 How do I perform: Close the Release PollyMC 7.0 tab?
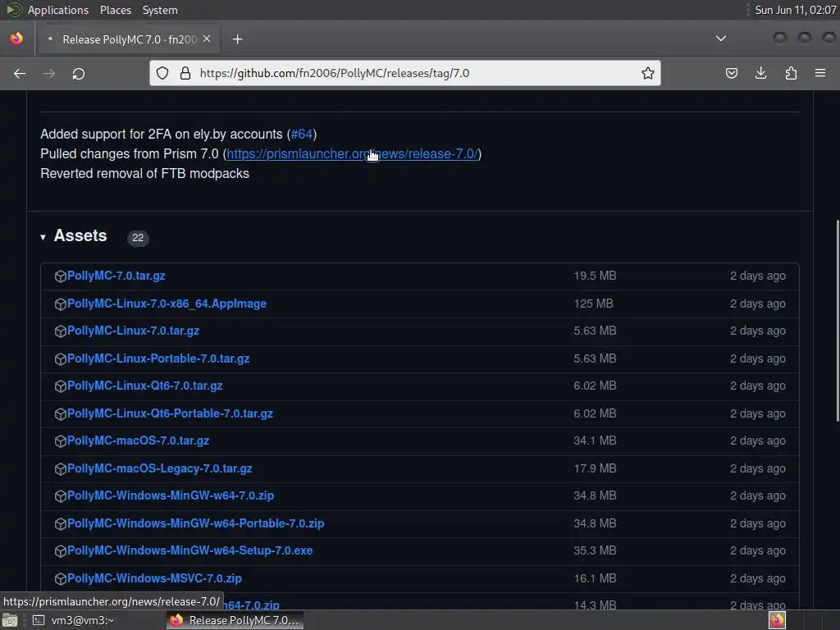pyautogui.click(x=207, y=39)
